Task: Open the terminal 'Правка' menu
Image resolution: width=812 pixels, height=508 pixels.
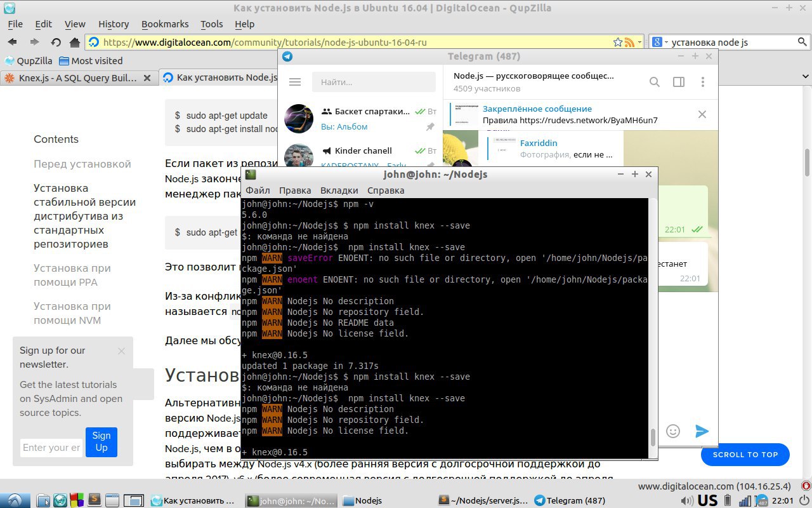Action: pyautogui.click(x=295, y=190)
